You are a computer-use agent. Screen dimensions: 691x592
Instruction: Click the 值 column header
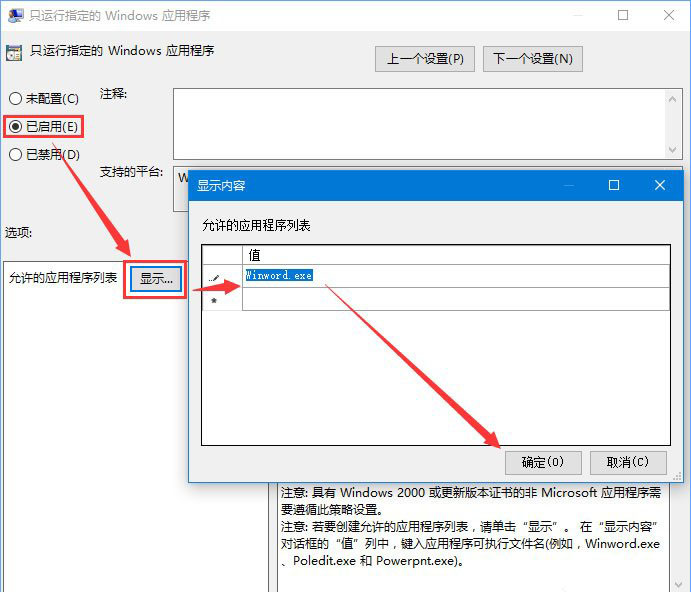pyautogui.click(x=456, y=255)
